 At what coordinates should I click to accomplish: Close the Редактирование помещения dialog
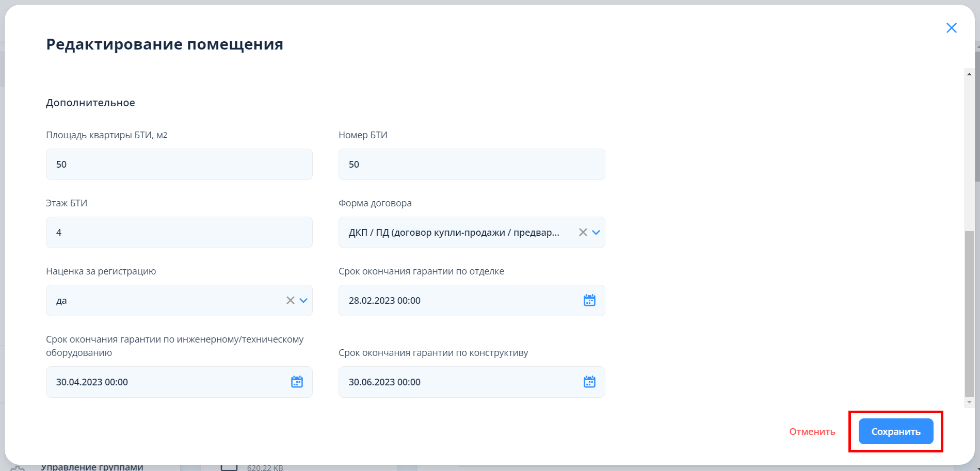[951, 28]
